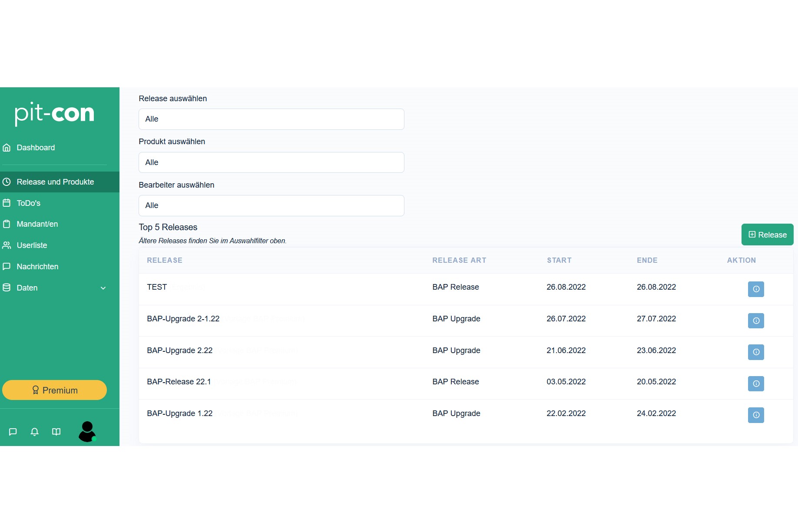The image size is (798, 532).
Task: Click the yellow Premium button
Action: (54, 390)
